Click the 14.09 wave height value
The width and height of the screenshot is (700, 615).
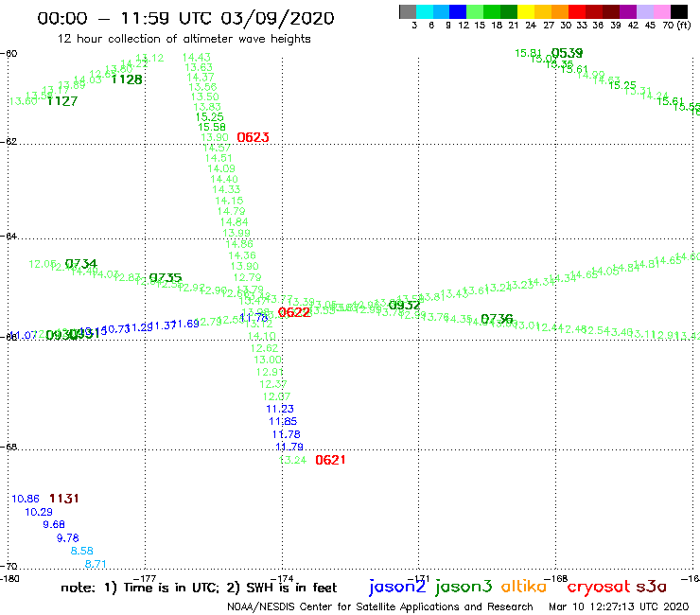click(221, 168)
